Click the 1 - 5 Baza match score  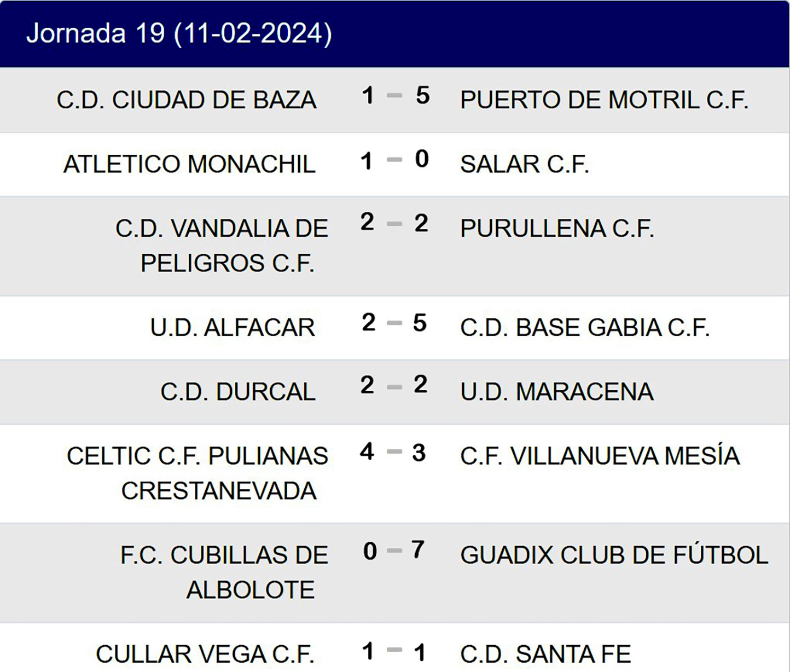click(x=395, y=96)
